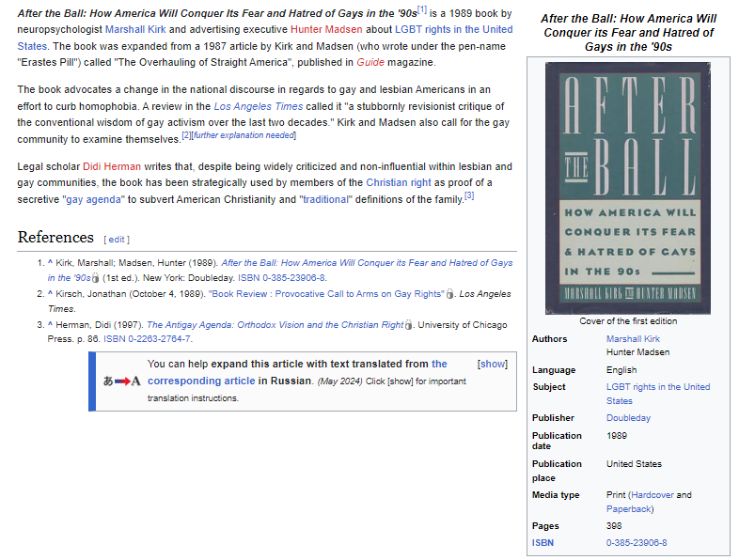The height and width of the screenshot is (560, 755).
Task: Select the Publication date value 1989
Action: tap(617, 435)
